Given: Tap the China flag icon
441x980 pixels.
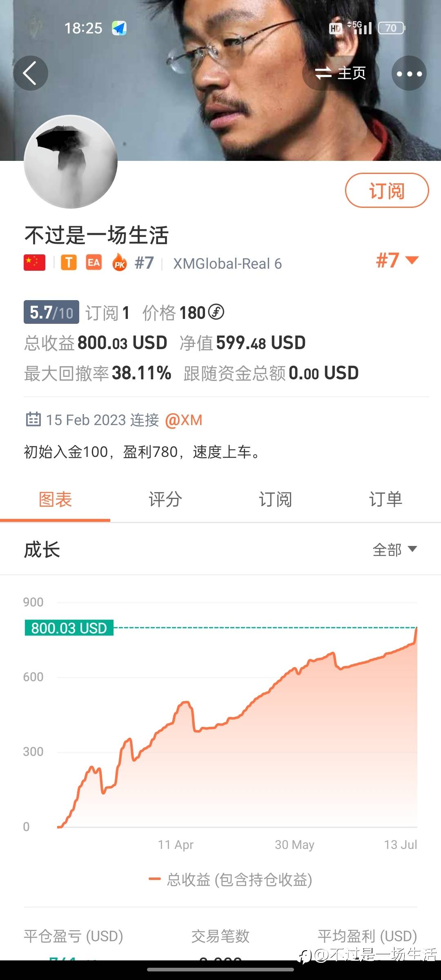Looking at the screenshot, I should pyautogui.click(x=35, y=263).
